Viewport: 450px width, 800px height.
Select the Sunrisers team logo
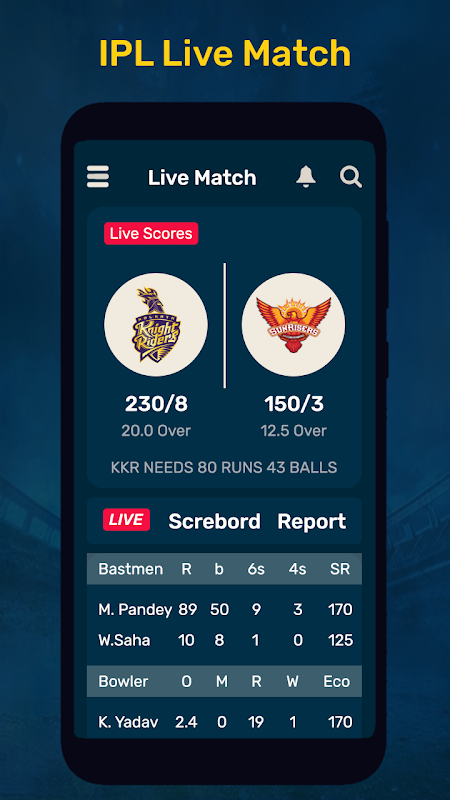click(x=293, y=324)
